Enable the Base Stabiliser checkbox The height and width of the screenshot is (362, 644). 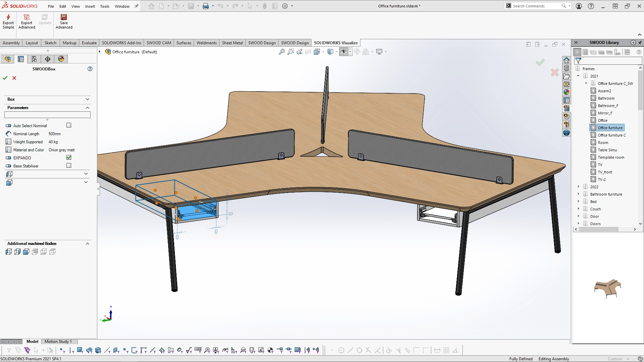(x=69, y=165)
